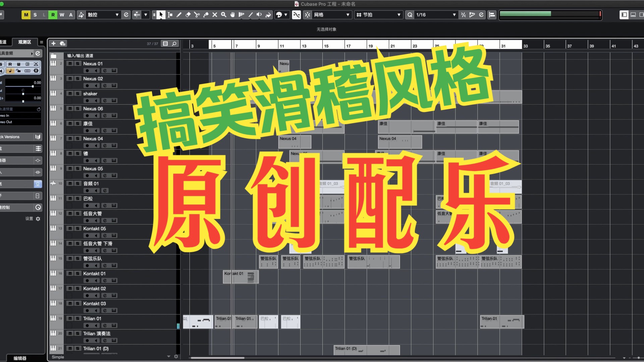The height and width of the screenshot is (362, 644).
Task: Select the Draw pencil tool
Action: pos(179,15)
